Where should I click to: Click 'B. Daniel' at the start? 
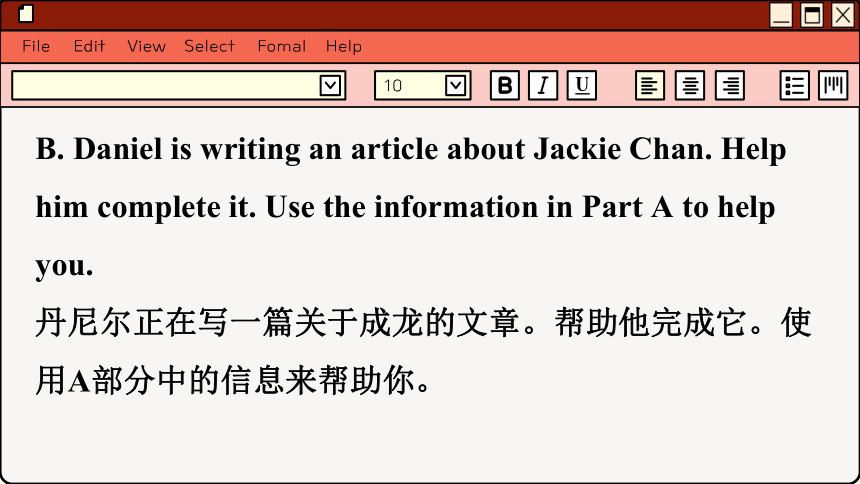(x=99, y=149)
